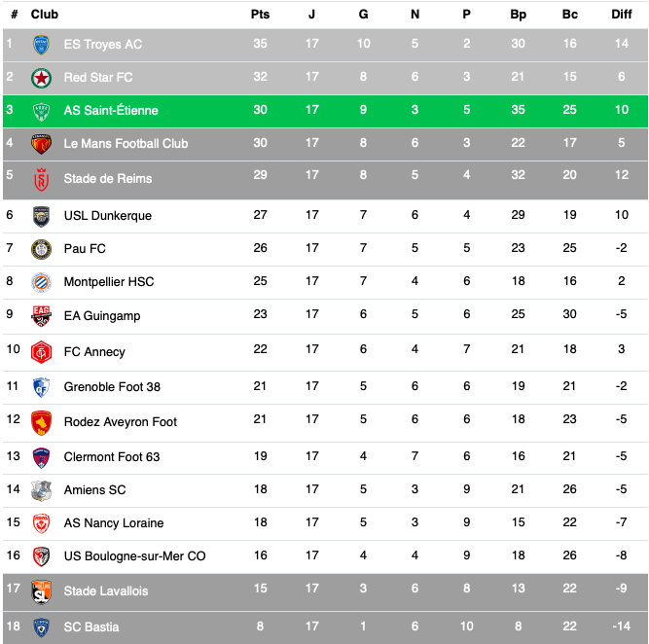Click the FC Annecy club badge

point(41,351)
